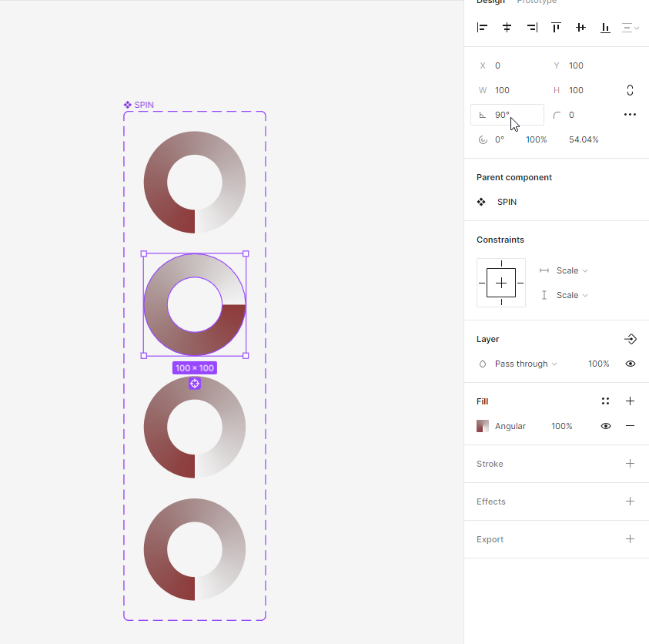The height and width of the screenshot is (644, 649).
Task: Toggle constrain proportions lock
Action: point(630,90)
